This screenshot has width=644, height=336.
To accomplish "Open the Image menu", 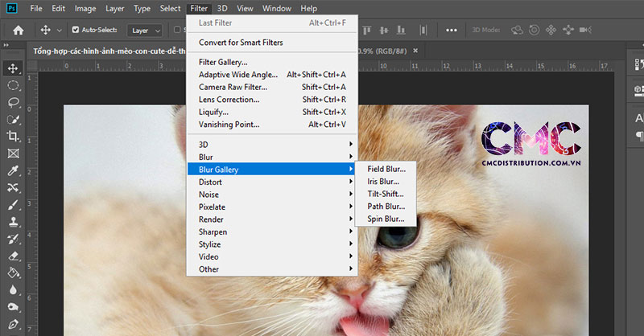I will 85,8.
